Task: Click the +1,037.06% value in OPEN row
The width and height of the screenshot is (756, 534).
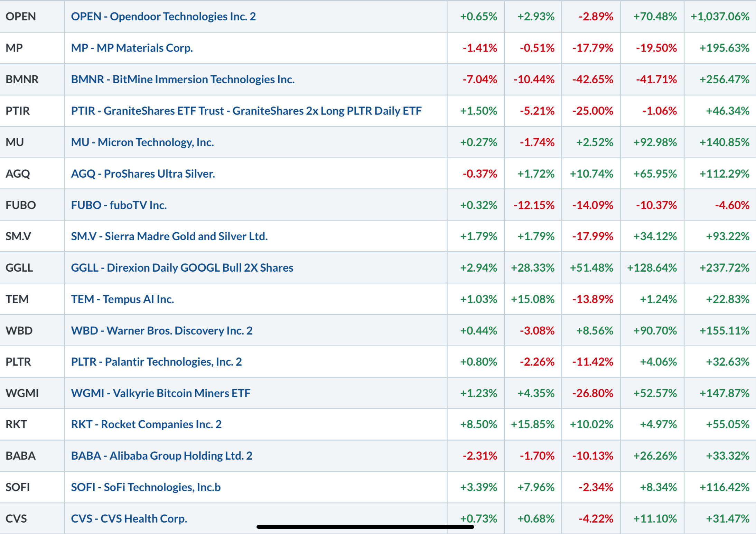Action: (x=720, y=16)
